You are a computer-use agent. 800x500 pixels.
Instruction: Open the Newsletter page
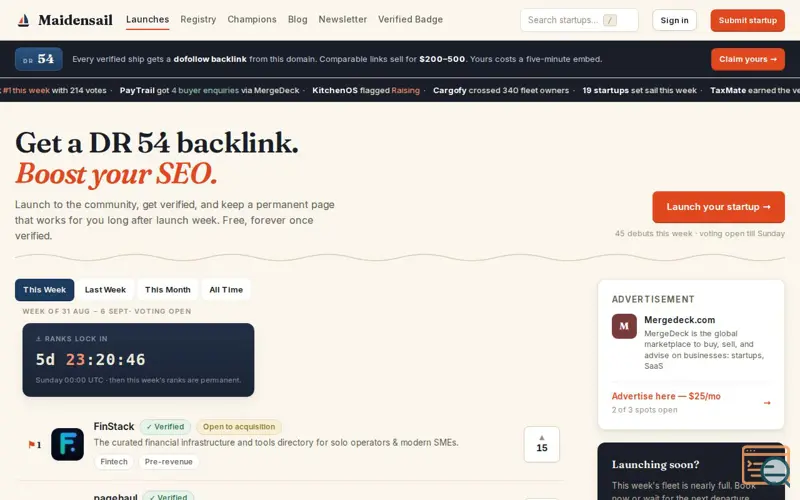[342, 19]
